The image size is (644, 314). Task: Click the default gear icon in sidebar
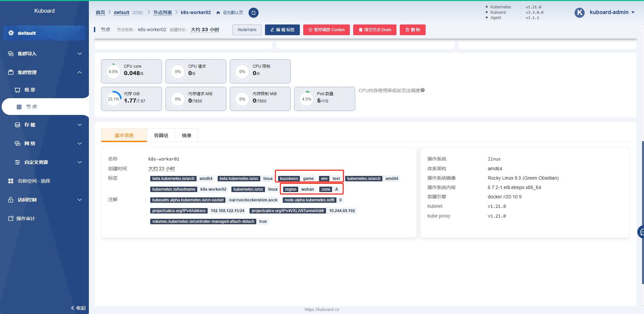point(11,33)
